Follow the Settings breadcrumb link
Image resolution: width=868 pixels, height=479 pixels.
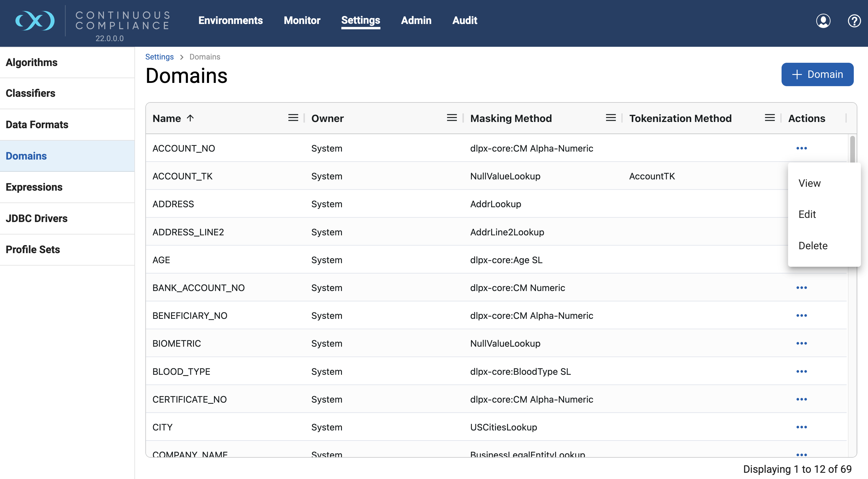tap(159, 57)
